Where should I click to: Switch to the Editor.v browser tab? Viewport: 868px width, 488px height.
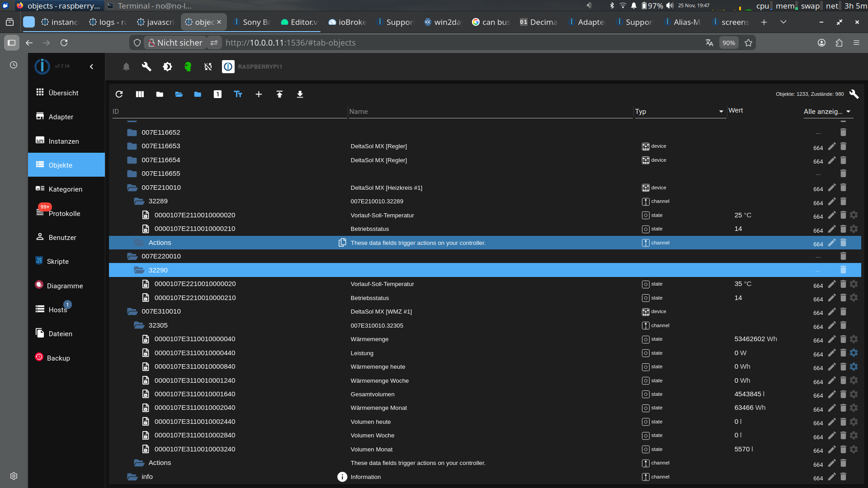[x=299, y=22]
